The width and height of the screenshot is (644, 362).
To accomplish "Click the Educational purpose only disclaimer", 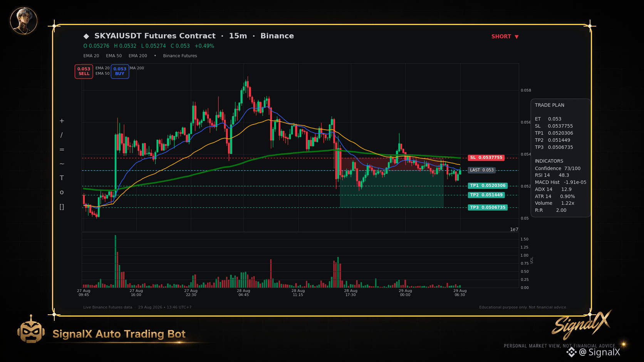I will 523,307.
